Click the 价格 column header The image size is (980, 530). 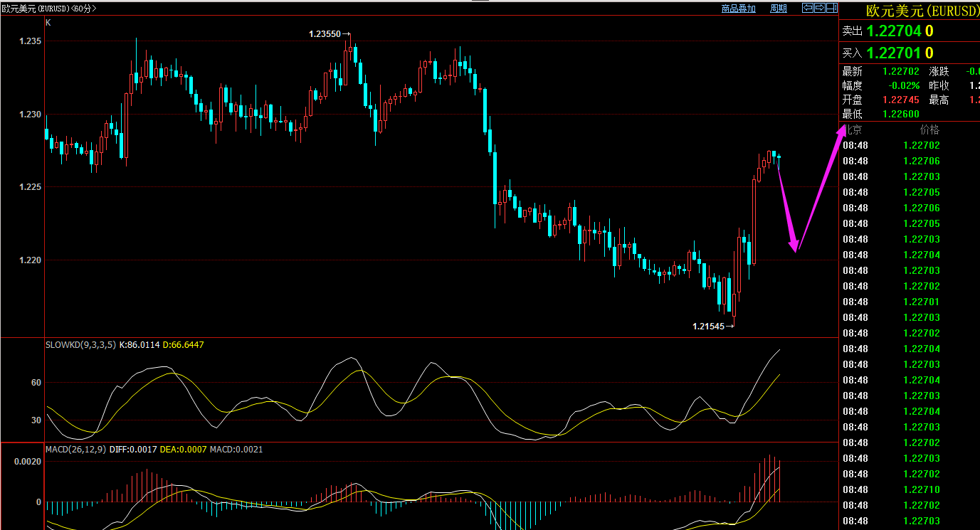pos(929,129)
